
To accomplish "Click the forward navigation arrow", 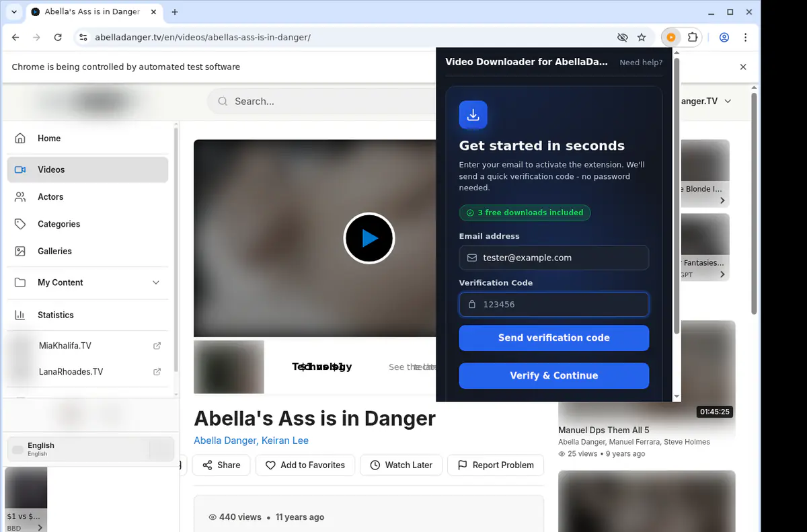I will (x=37, y=38).
